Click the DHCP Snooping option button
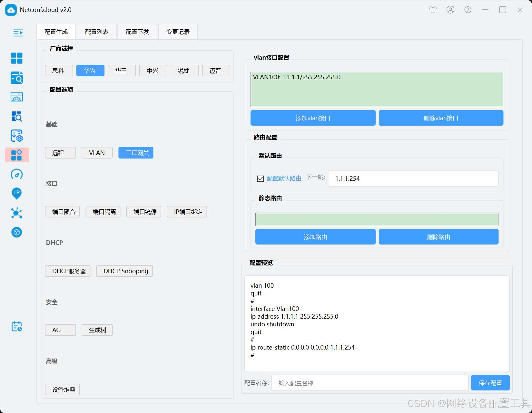The height and width of the screenshot is (413, 532). click(124, 271)
